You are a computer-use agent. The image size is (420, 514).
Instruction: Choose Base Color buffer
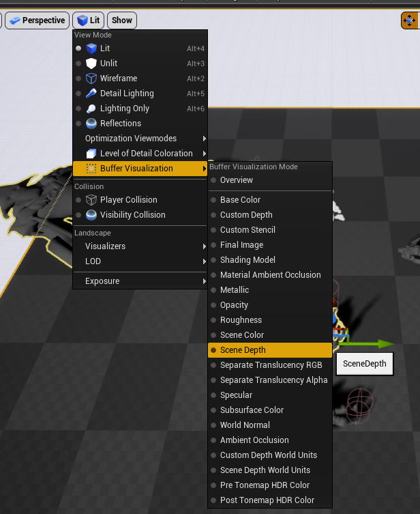click(270, 200)
